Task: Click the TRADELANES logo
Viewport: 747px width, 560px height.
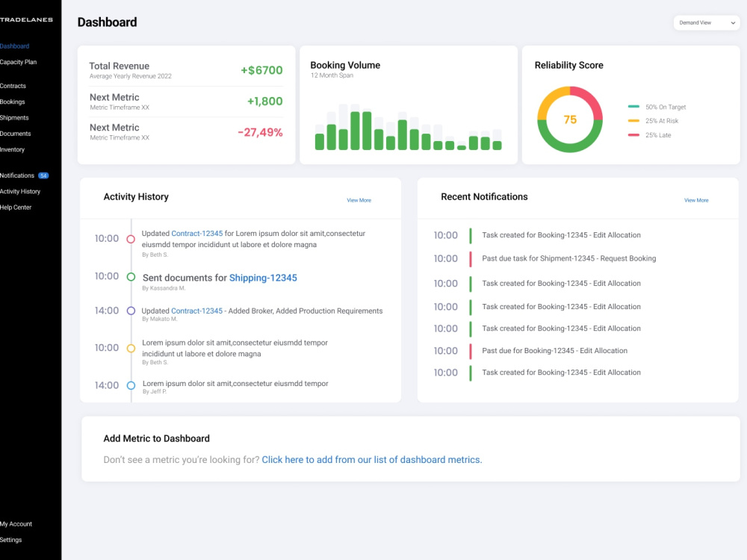Action: [x=26, y=19]
